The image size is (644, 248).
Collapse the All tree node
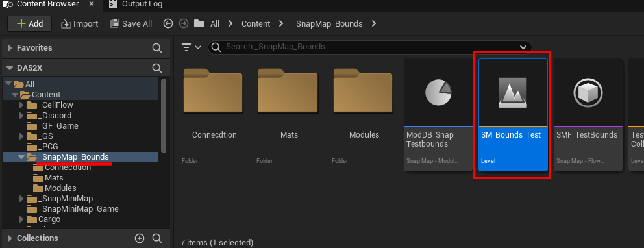pyautogui.click(x=8, y=84)
